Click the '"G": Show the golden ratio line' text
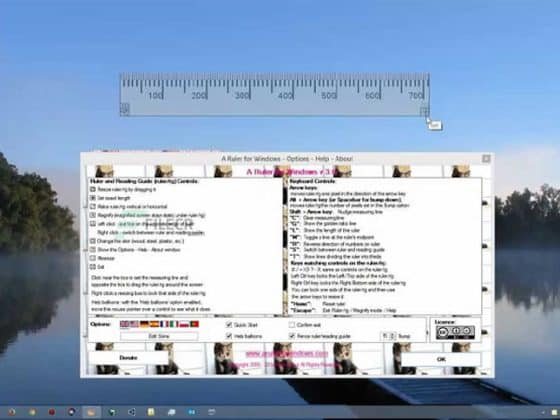The image size is (560, 420). pos(324,224)
